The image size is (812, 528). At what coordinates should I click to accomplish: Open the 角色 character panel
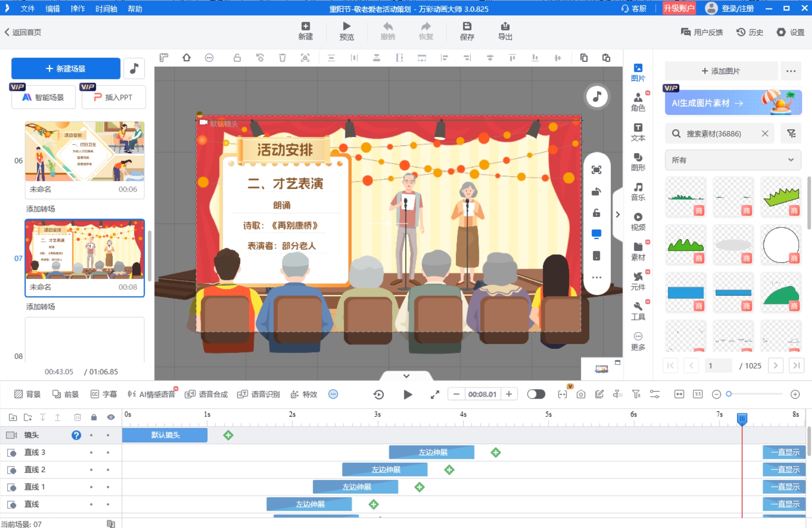coord(638,102)
